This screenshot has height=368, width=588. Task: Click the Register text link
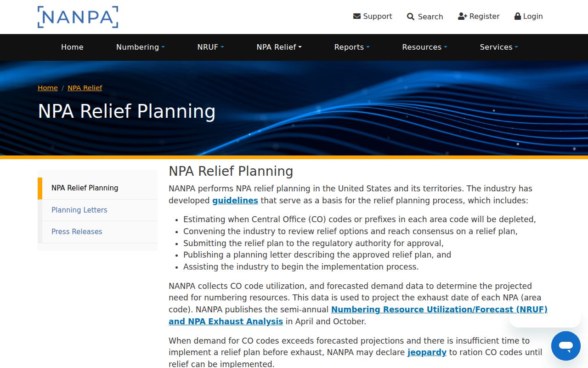(x=485, y=16)
